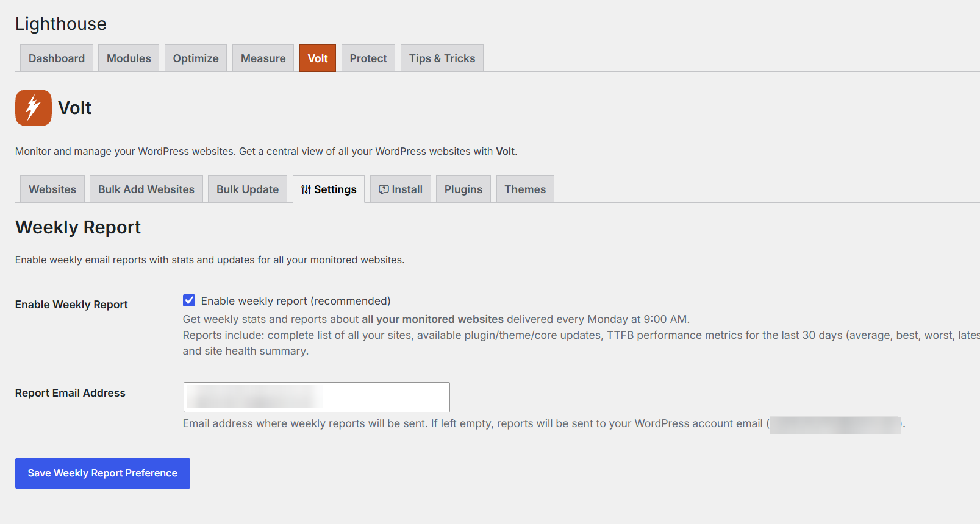Go to the Bulk Update tab
The height and width of the screenshot is (524, 980).
tap(248, 189)
